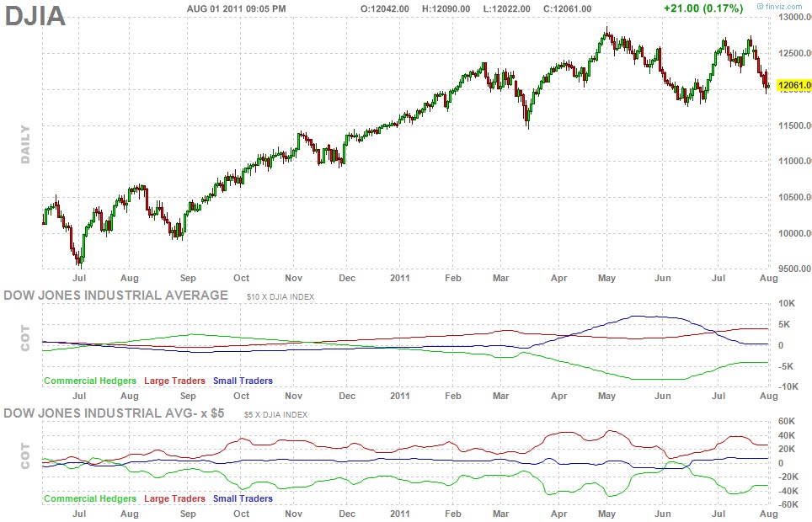
Task: Click the $5 X DJIA INDEX subtitle
Action: (x=276, y=415)
